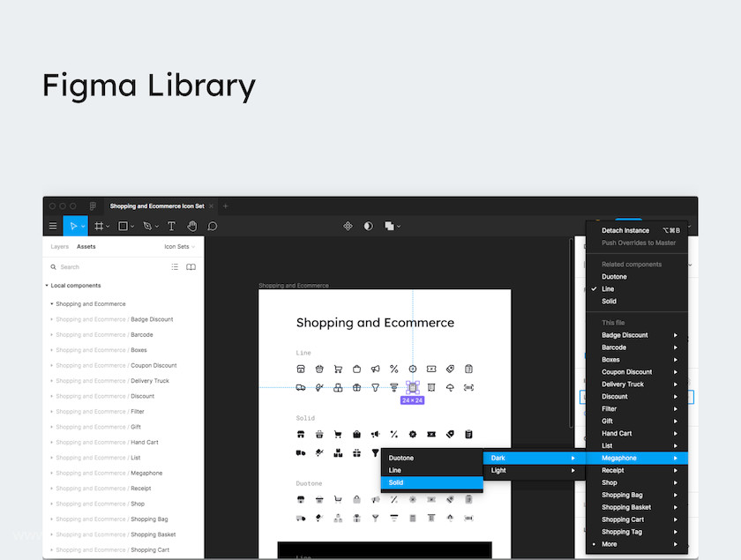
Task: Choose Detach Instance from context menu
Action: [637, 231]
